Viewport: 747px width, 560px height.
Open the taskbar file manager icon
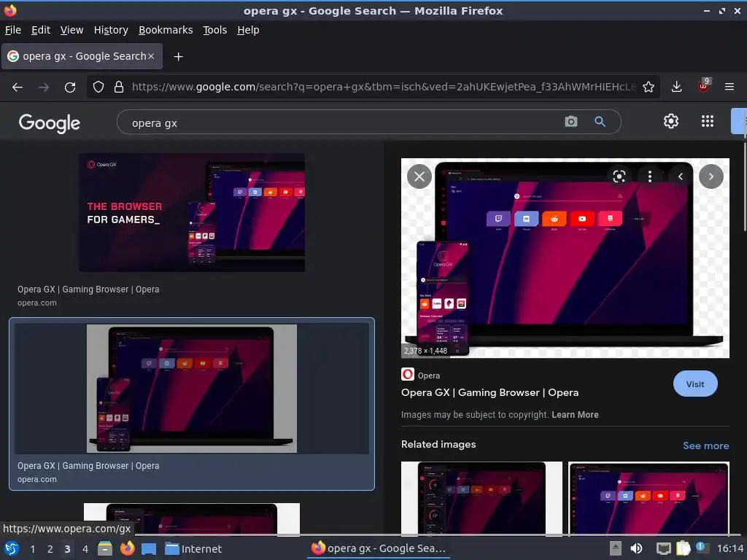(105, 548)
